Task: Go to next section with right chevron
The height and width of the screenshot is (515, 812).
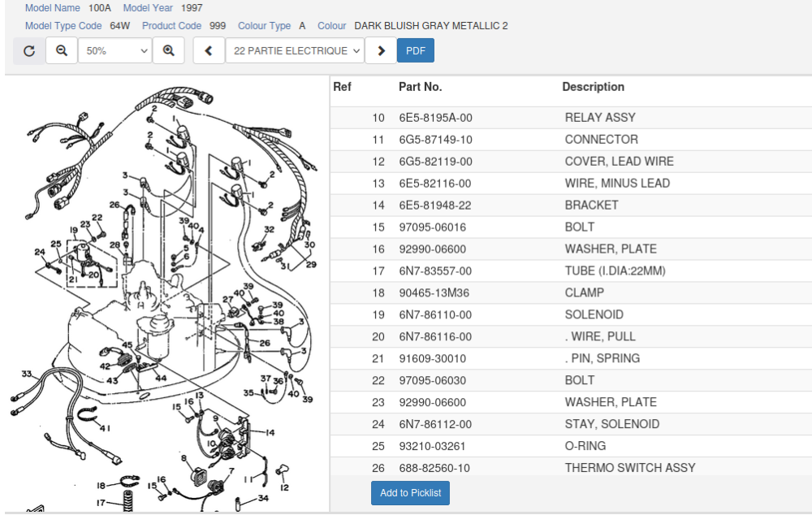Action: (381, 50)
